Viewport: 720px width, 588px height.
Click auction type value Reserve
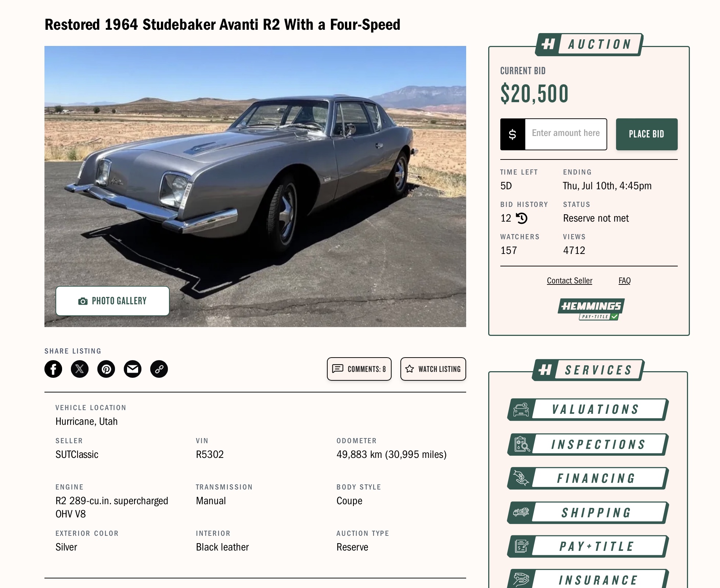coord(352,547)
